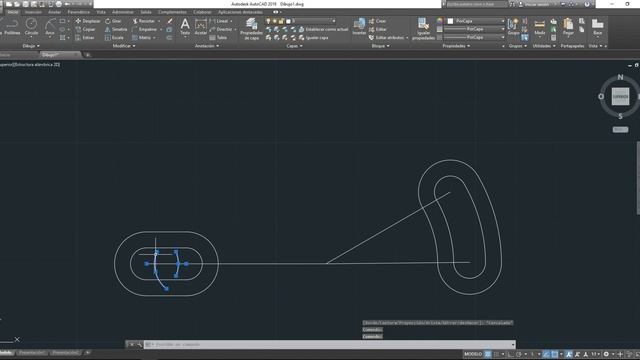640x360 pixels.
Task: Click Editar atributos in Bloque panel
Action: [x=387, y=38]
